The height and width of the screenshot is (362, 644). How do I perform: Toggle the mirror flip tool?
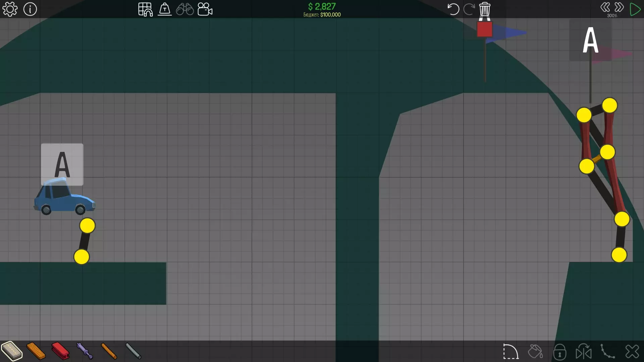coord(584,352)
